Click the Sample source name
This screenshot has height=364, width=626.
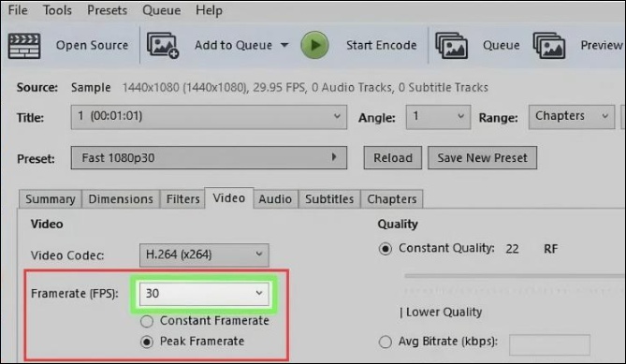[91, 87]
